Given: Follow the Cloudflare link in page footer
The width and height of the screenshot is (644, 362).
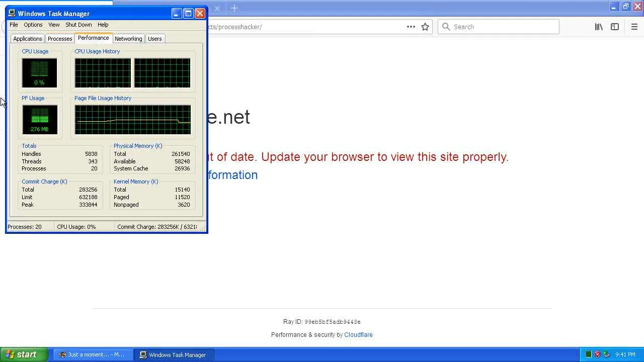Looking at the screenshot, I should (x=358, y=335).
